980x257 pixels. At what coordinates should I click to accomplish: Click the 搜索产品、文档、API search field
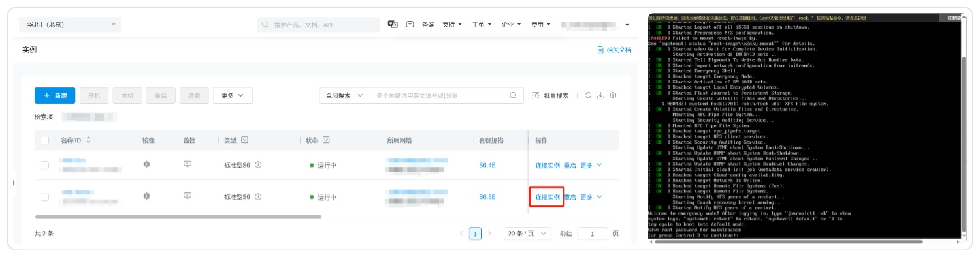319,25
